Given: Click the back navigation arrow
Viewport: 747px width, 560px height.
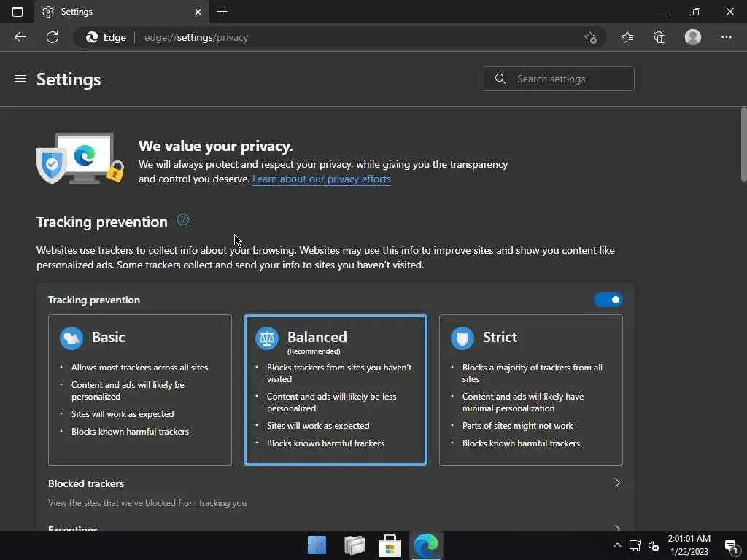Looking at the screenshot, I should click(x=20, y=37).
